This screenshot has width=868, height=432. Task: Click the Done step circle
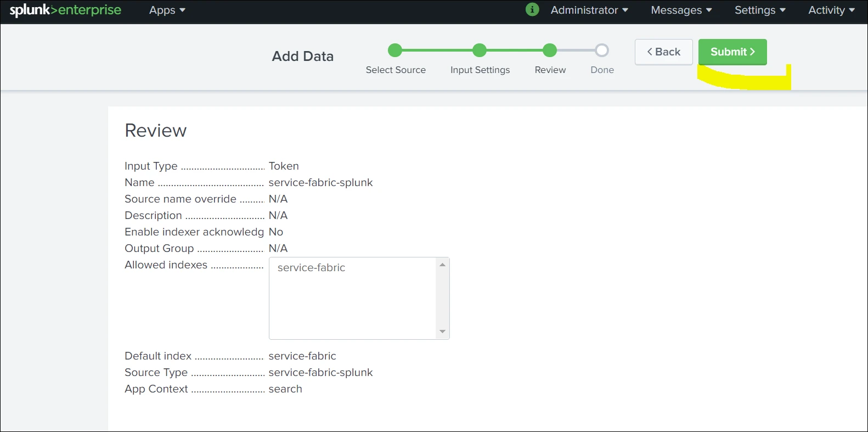pyautogui.click(x=602, y=51)
